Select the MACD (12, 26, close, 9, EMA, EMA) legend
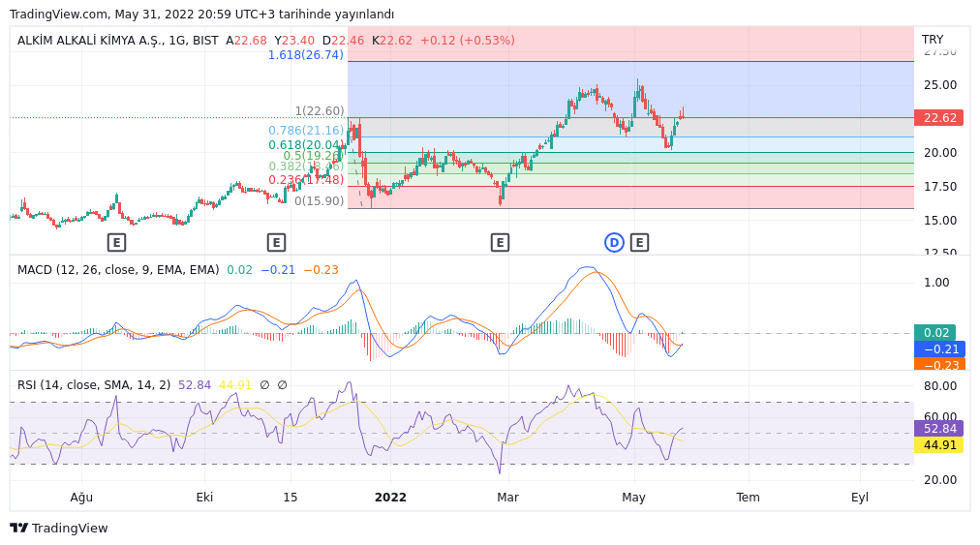This screenshot has width=980, height=545. click(118, 270)
